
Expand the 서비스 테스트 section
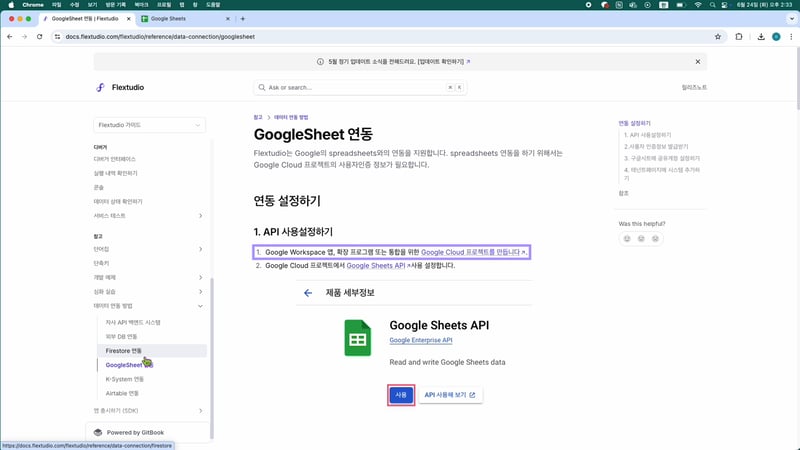(200, 216)
